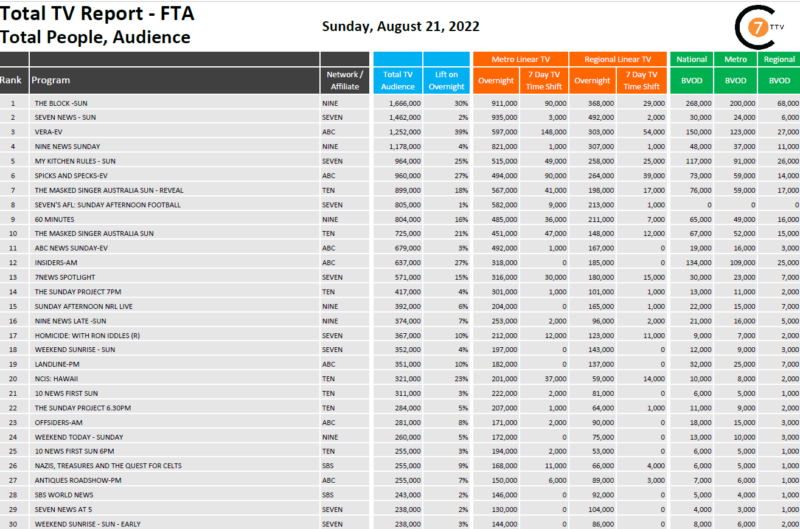Viewport: 800px width, 529px height.
Task: Click the National BVOD column header
Action: [x=692, y=79]
